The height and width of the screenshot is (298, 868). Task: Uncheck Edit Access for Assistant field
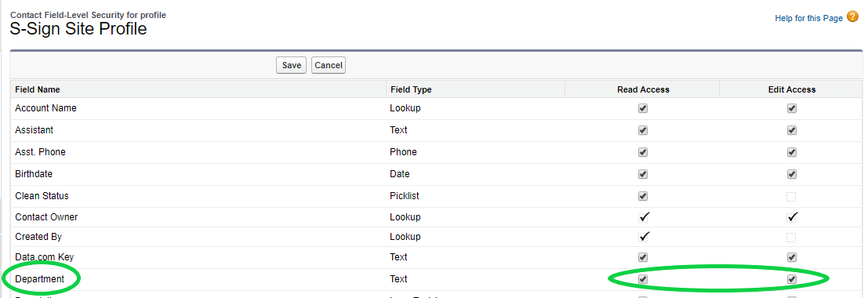pyautogui.click(x=792, y=130)
